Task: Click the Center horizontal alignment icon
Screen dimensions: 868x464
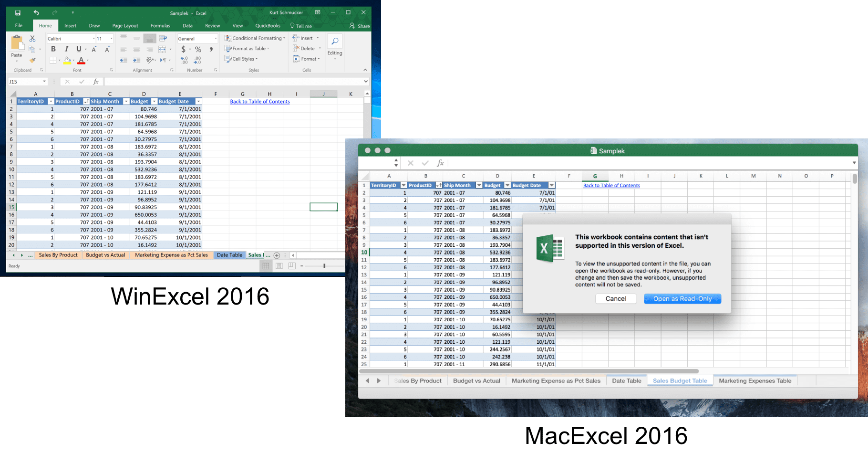Action: click(136, 49)
